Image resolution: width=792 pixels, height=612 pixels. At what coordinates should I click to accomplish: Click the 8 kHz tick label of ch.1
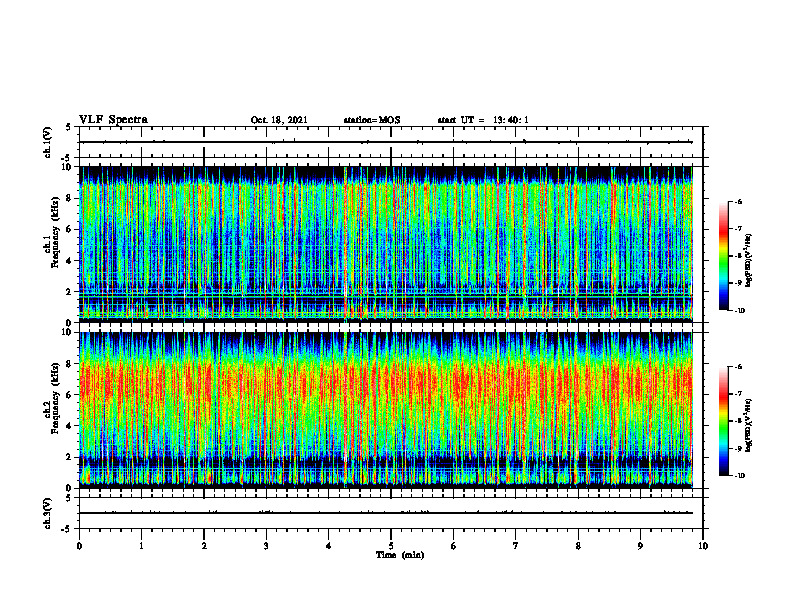point(69,198)
